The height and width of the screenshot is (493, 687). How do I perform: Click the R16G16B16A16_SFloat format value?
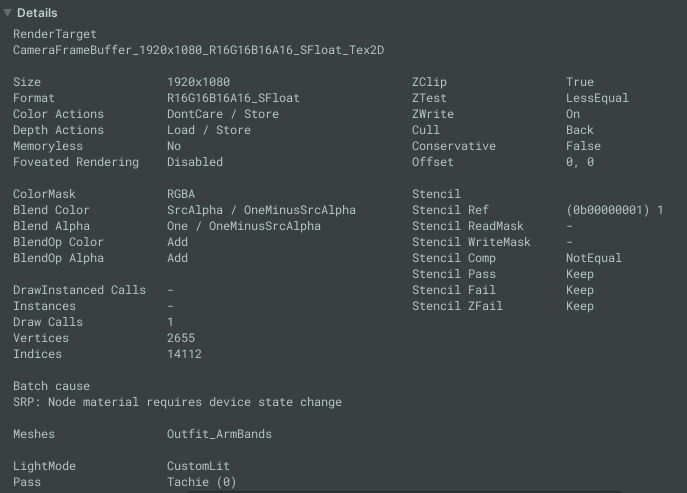coord(233,98)
